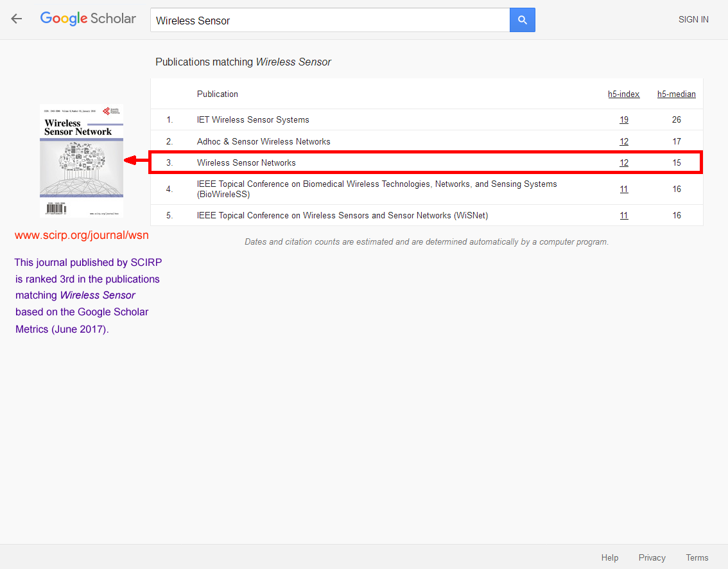Image resolution: width=728 pixels, height=569 pixels.
Task: Select the Wireless Sensor Networks publication title
Action: tap(246, 163)
